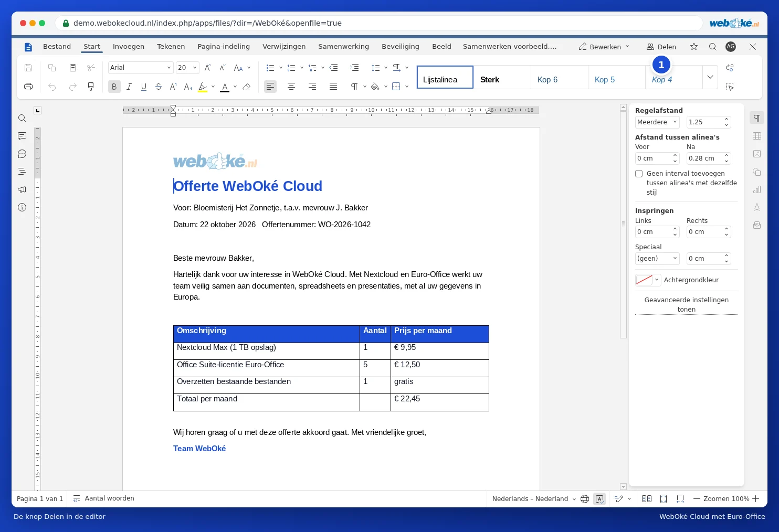Viewport: 779px width, 532px height.
Task: Open the Bestand menu
Action: [57, 47]
